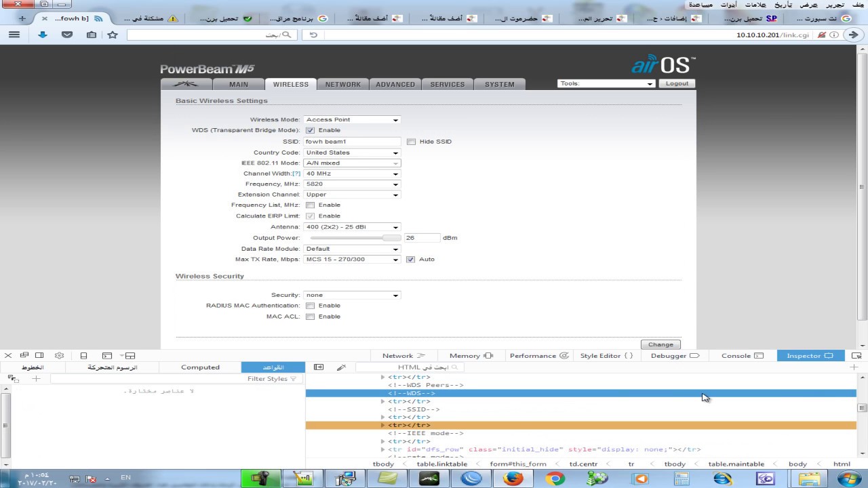Open the network tray icon

pos(74,479)
